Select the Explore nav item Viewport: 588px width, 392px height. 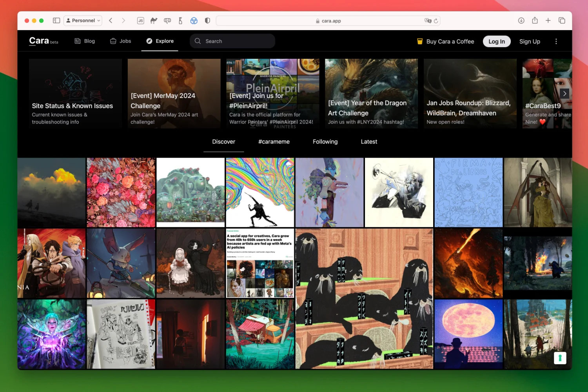pyautogui.click(x=160, y=41)
